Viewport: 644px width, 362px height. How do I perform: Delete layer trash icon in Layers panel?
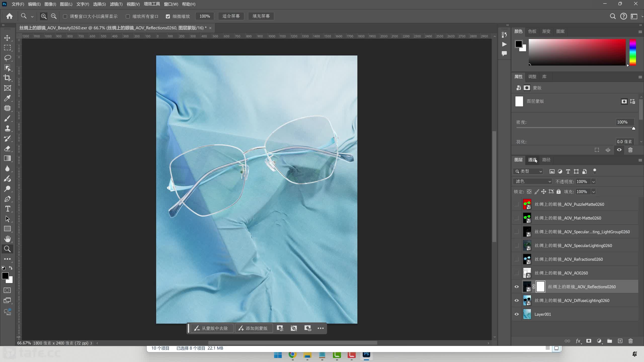coord(630,341)
